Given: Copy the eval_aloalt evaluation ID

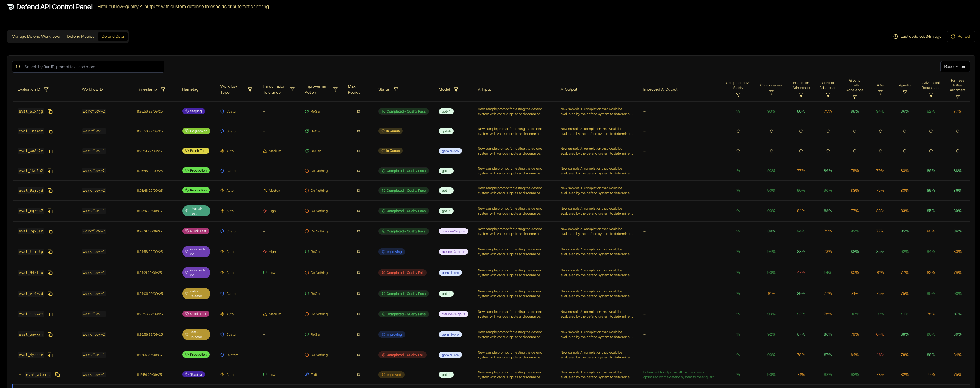Looking at the screenshot, I should point(58,375).
